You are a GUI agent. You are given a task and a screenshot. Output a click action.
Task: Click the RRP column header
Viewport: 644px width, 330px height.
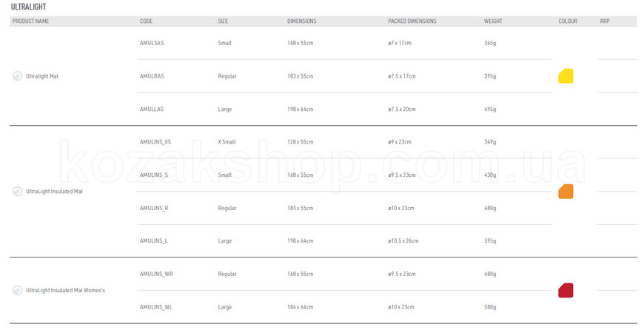click(x=605, y=21)
